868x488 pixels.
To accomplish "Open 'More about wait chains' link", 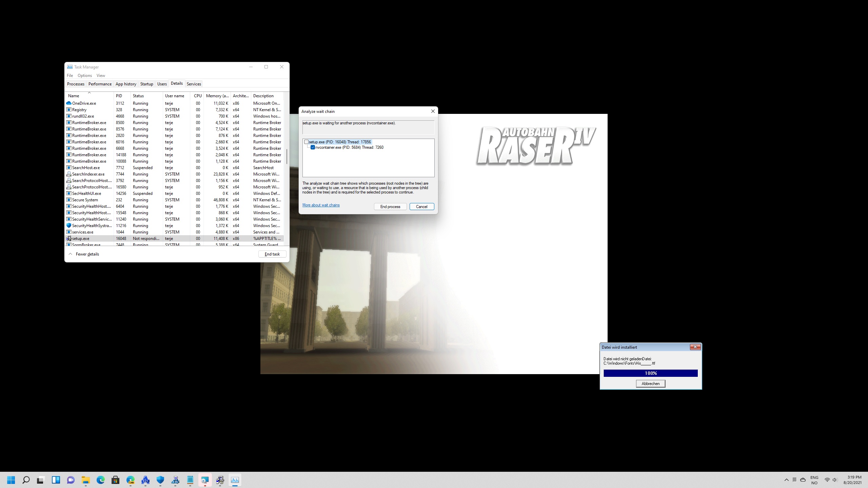I will pyautogui.click(x=321, y=205).
